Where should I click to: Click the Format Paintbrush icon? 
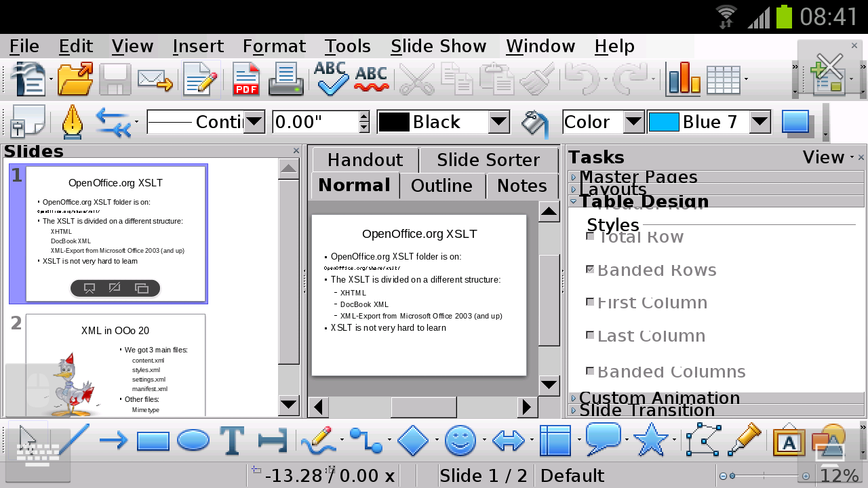(537, 79)
